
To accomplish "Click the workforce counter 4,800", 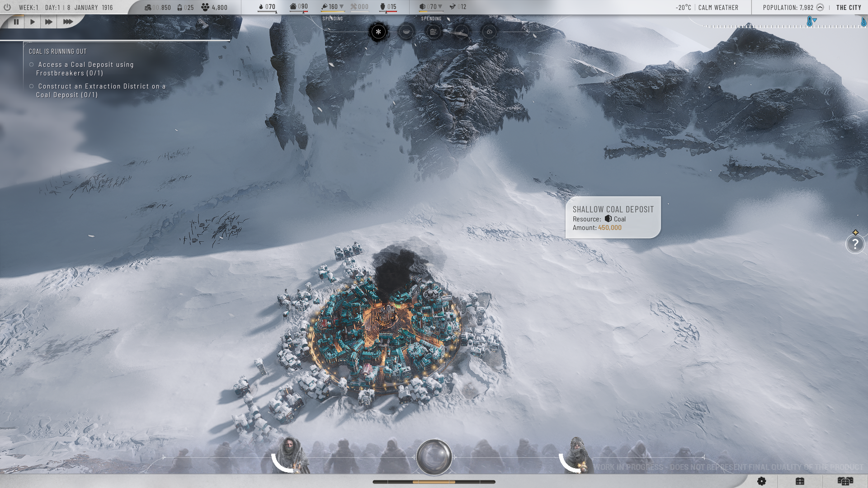I will coord(214,7).
